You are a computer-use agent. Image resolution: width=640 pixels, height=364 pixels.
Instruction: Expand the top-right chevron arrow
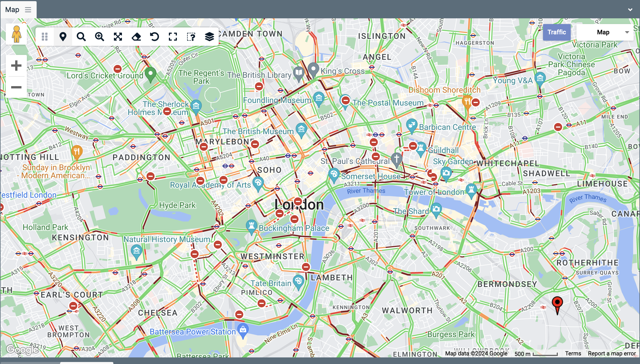click(x=630, y=9)
